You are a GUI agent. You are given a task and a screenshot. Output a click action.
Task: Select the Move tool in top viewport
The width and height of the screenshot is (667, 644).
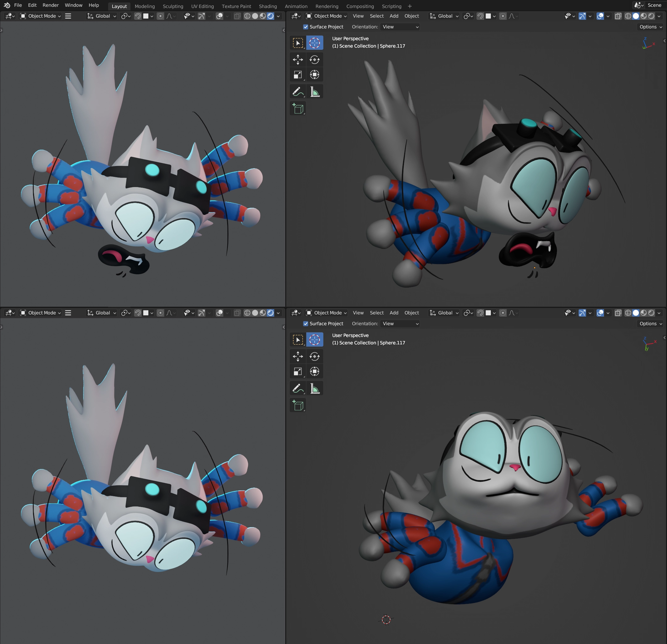click(297, 60)
